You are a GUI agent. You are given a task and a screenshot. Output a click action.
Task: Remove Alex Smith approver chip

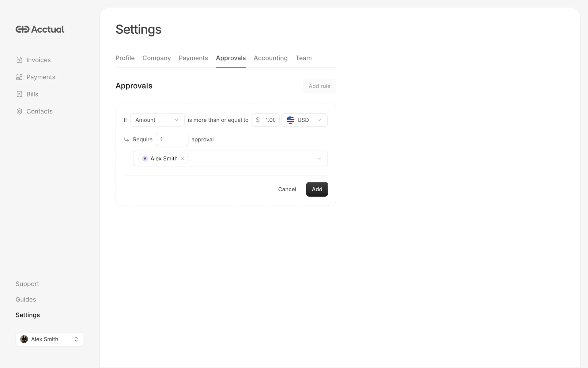pyautogui.click(x=183, y=159)
